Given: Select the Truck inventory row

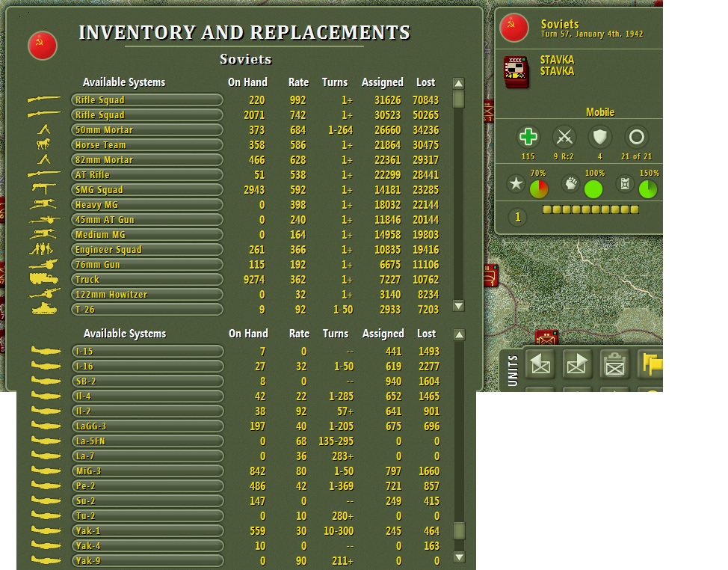Looking at the screenshot, I should coord(233,280).
